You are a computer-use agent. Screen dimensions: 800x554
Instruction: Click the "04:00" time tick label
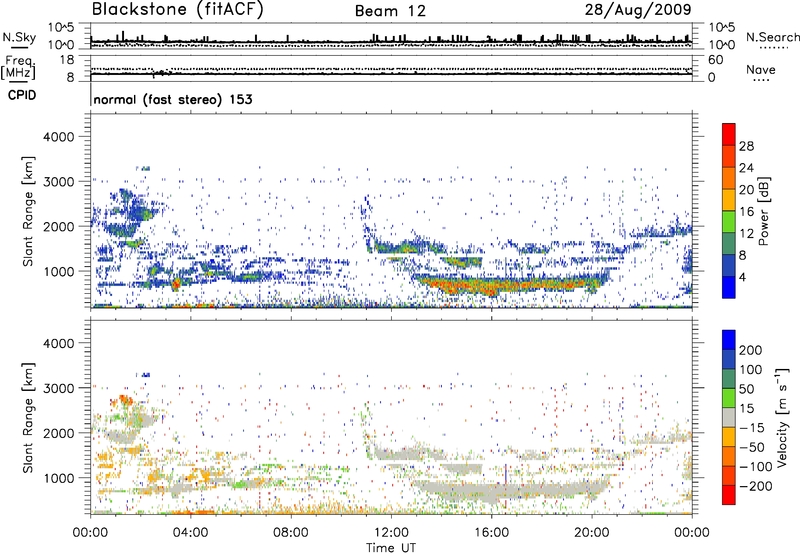(190, 533)
